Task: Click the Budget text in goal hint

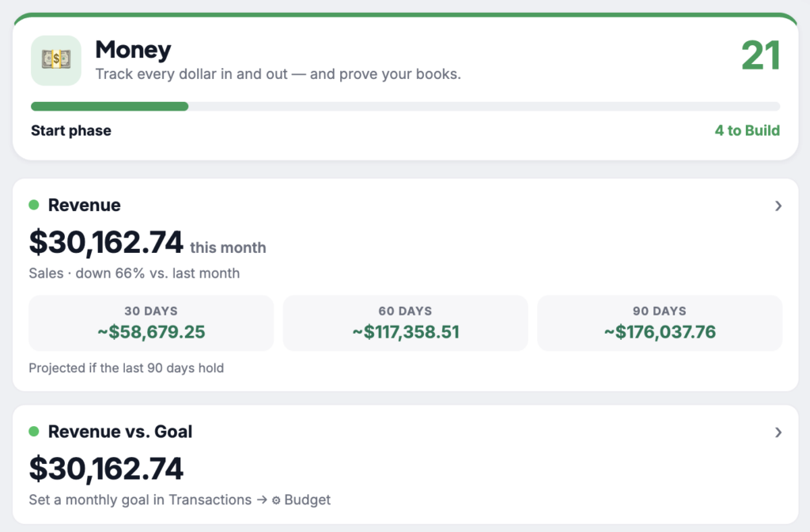Action: [308, 500]
